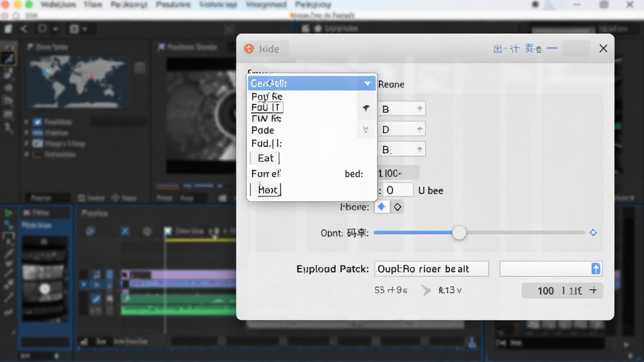
Task: Click the blue dash button in the dialog header
Action: 552,48
